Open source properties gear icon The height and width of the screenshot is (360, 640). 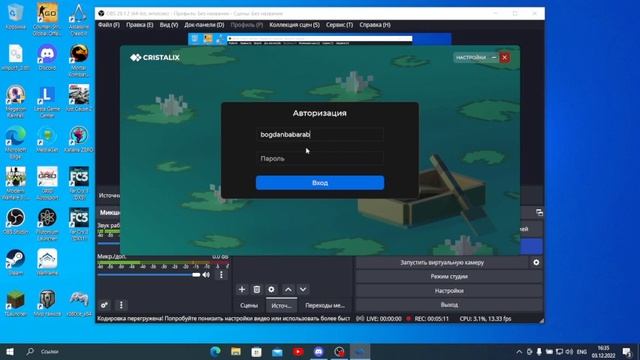[x=271, y=289]
